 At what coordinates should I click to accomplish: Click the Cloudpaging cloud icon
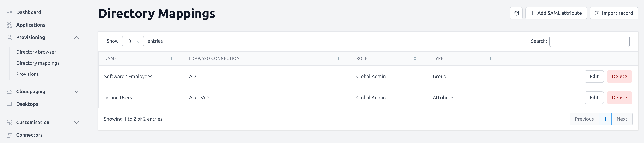[x=9, y=92]
